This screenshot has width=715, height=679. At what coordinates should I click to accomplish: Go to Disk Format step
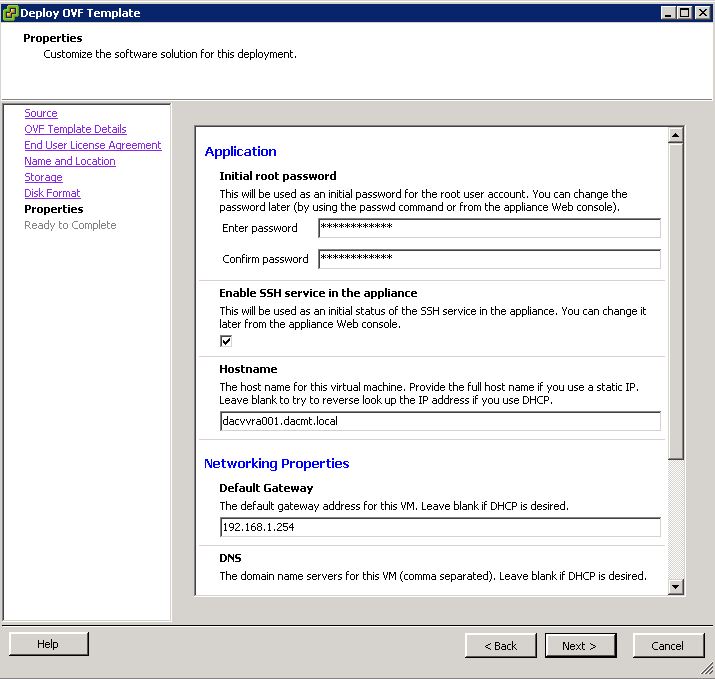52,193
